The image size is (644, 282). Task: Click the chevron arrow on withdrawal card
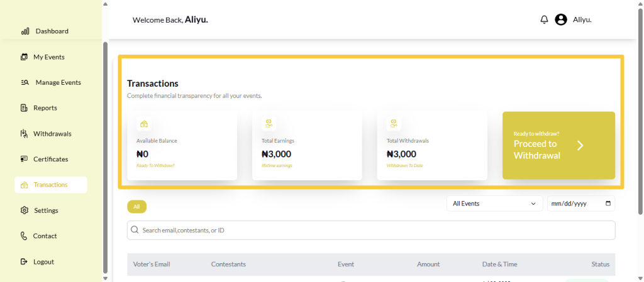tap(580, 146)
